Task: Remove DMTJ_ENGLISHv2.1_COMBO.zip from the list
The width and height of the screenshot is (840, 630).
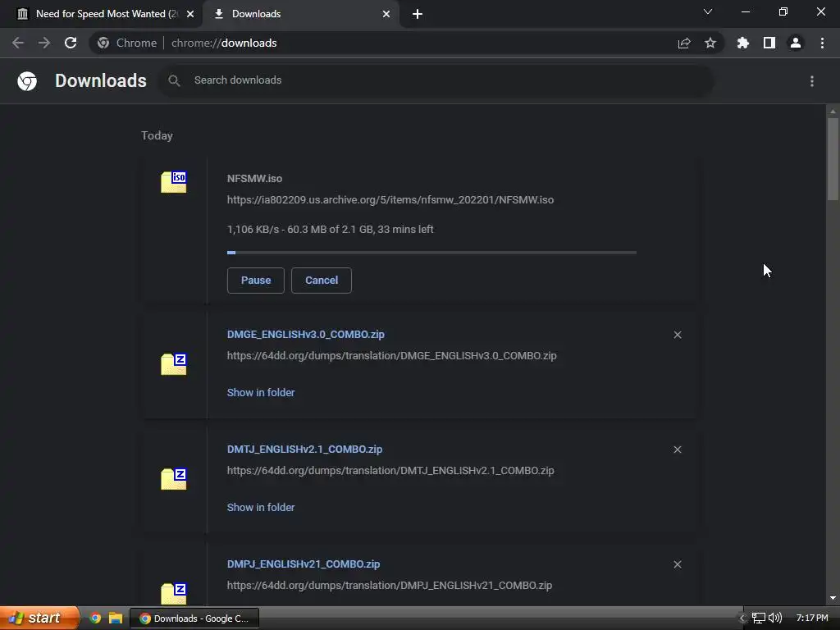Action: click(x=678, y=450)
